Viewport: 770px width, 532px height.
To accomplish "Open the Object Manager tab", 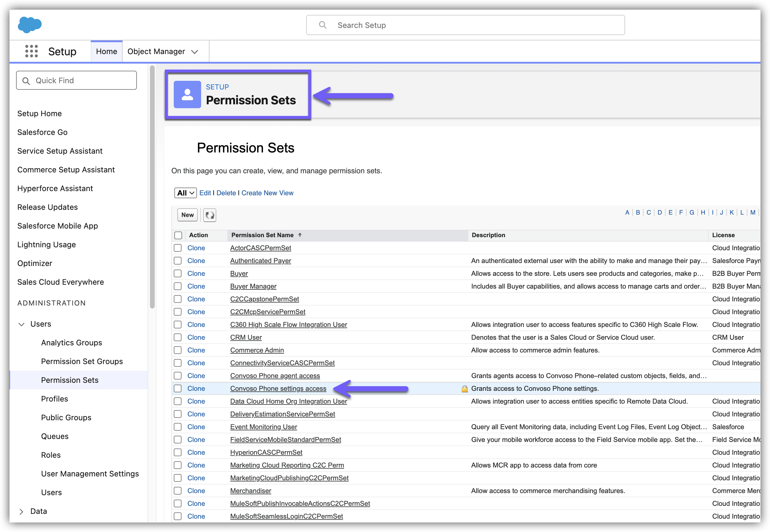I will (156, 51).
